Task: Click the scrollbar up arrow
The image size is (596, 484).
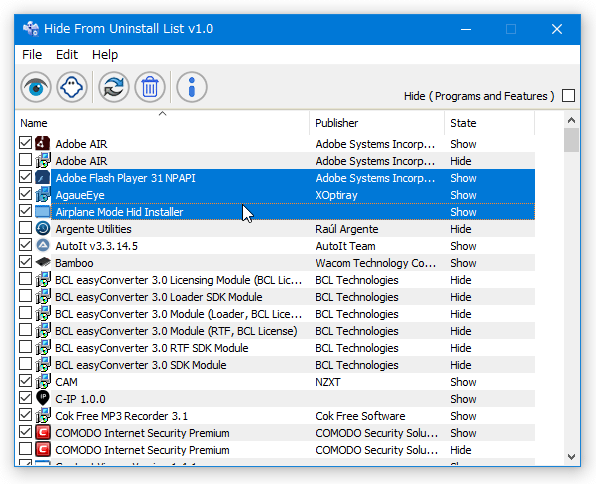Action: tap(571, 121)
